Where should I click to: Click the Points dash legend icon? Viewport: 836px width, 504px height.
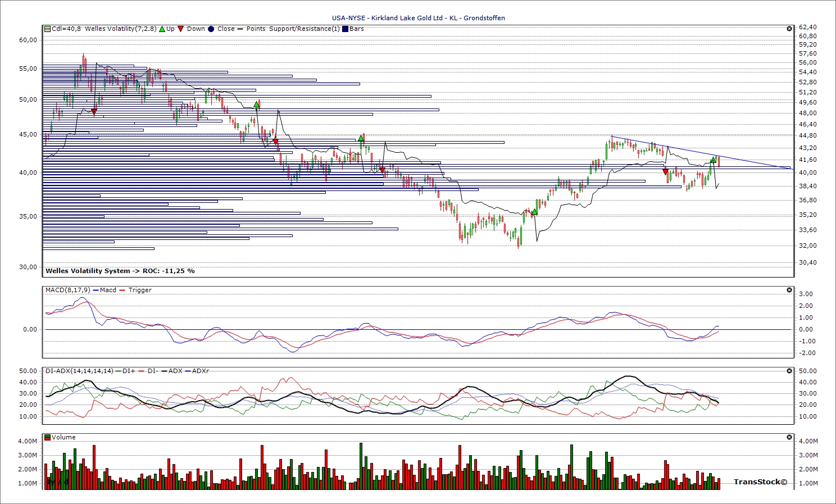coord(240,29)
